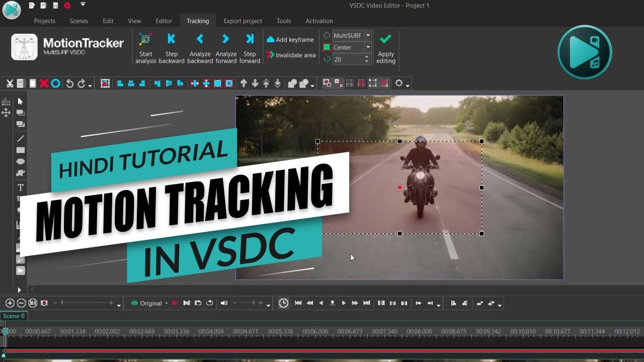The height and width of the screenshot is (362, 644).
Task: Click the timeline ruler at 00:06.006
Action: [x=315, y=331]
